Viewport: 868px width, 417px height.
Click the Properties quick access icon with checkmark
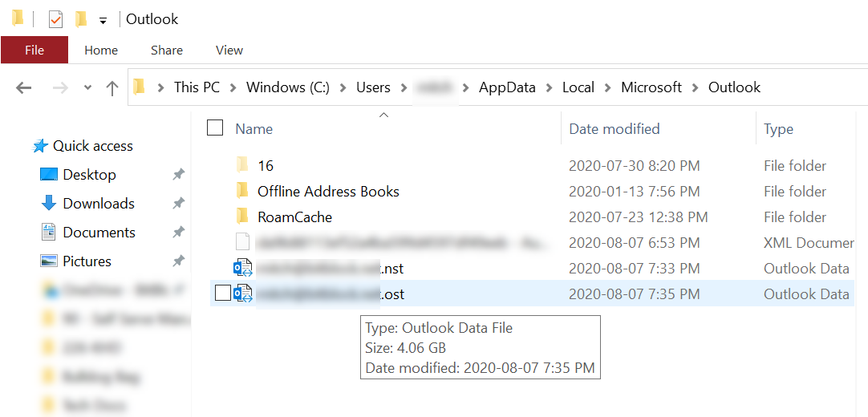tap(55, 20)
